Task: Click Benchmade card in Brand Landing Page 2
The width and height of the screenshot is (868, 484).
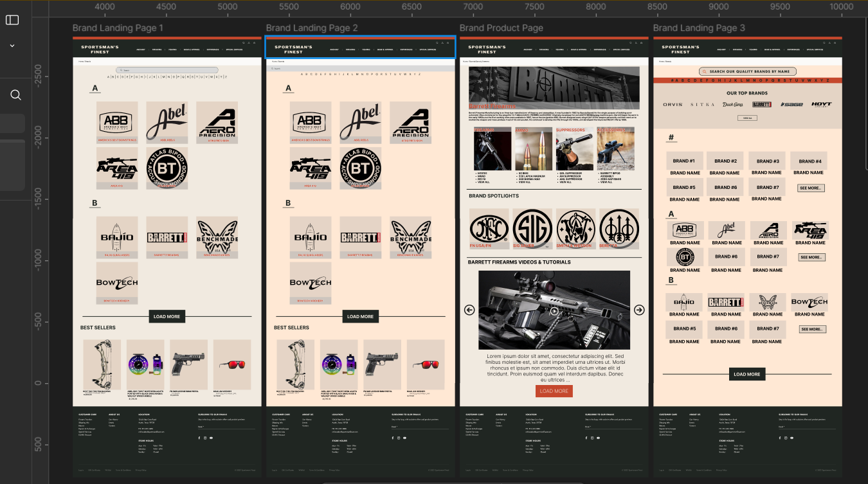Action: point(410,237)
